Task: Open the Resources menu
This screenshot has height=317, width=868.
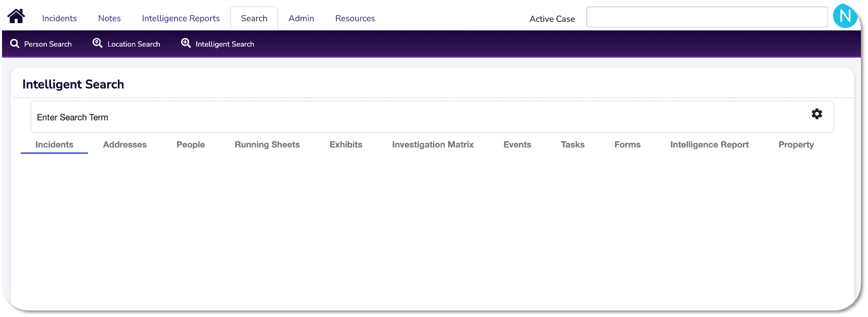Action: (355, 18)
